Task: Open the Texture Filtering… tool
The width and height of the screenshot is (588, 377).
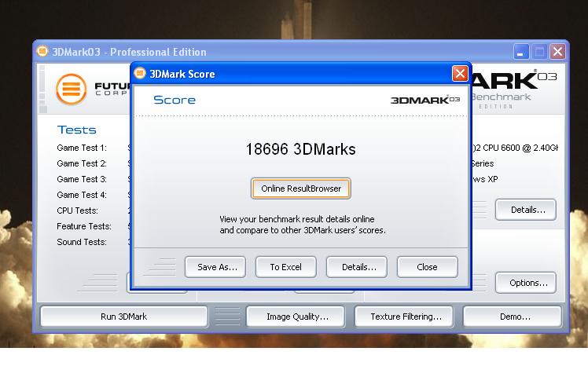Action: click(404, 317)
